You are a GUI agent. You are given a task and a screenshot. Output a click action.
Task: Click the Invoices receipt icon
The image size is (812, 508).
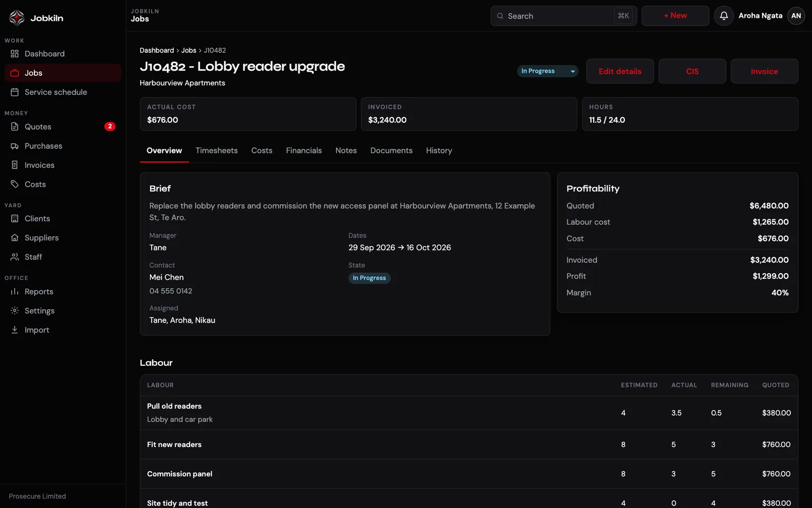15,165
